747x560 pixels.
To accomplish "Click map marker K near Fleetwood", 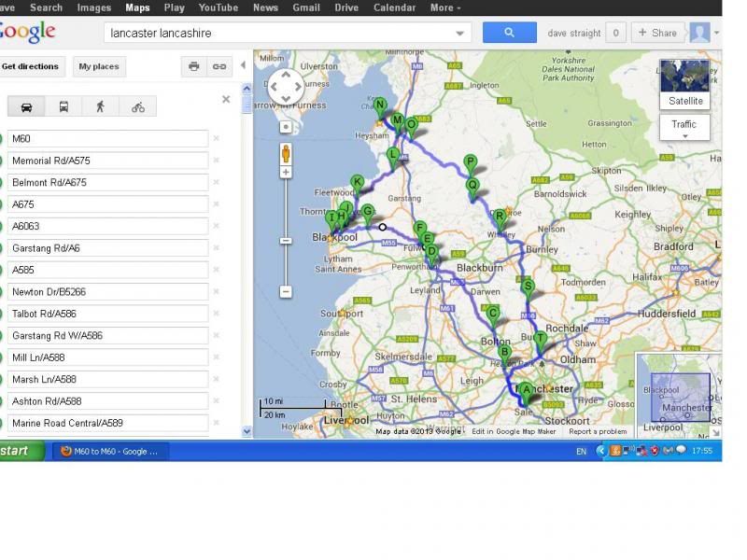I will (357, 186).
